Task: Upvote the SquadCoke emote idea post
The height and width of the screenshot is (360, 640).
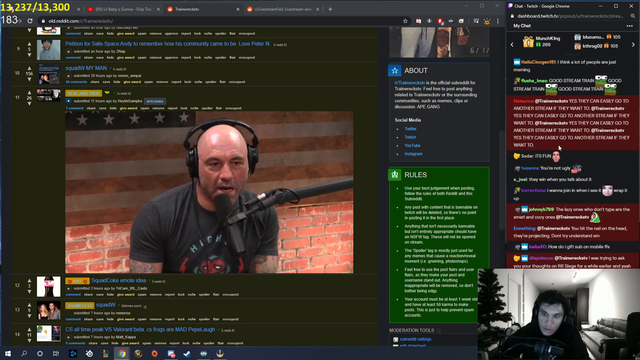Action: click(x=29, y=281)
